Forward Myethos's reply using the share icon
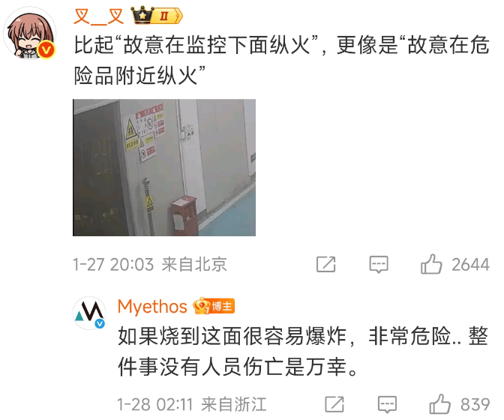 click(x=334, y=404)
